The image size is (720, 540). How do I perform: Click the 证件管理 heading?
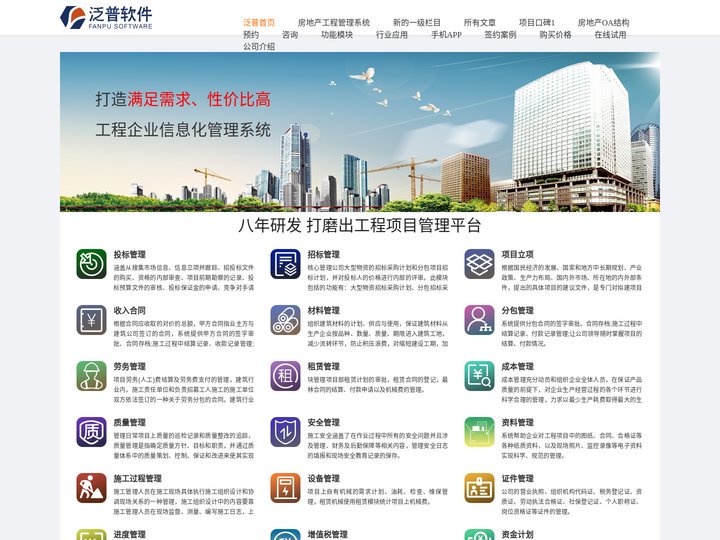518,478
